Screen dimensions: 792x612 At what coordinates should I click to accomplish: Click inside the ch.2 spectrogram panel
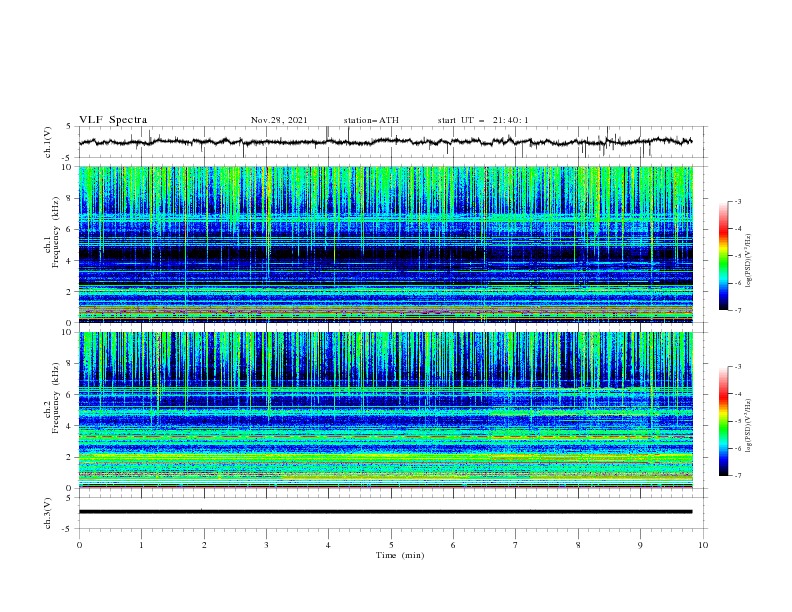coord(386,410)
